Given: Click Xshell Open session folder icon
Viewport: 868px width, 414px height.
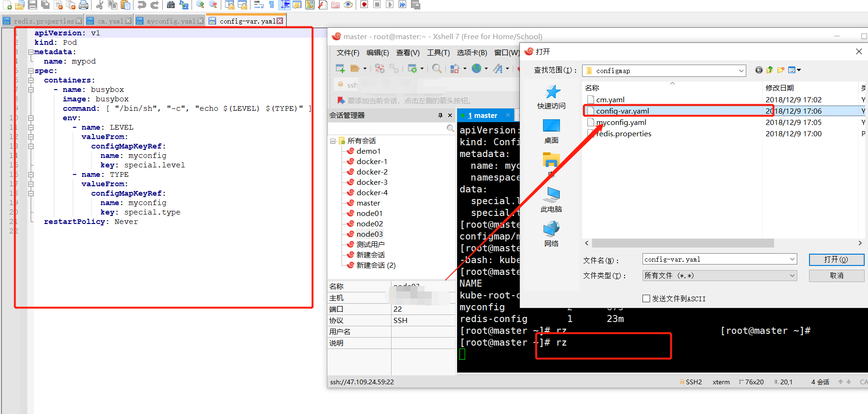Looking at the screenshot, I should click(355, 69).
